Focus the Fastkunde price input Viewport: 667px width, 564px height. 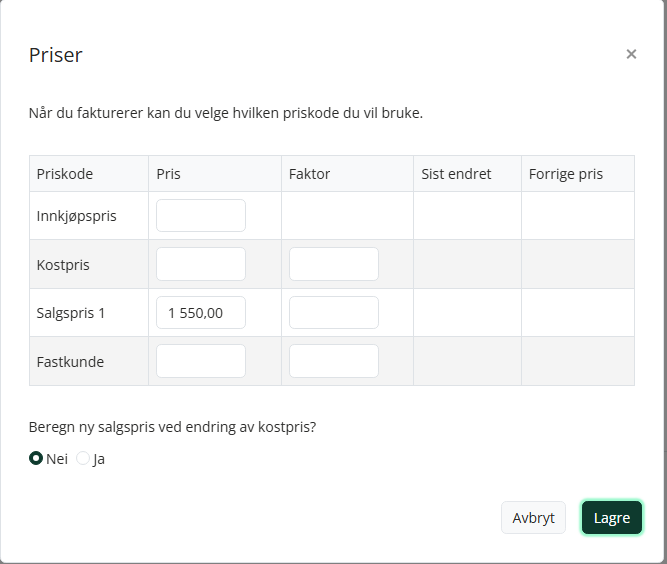coord(201,361)
